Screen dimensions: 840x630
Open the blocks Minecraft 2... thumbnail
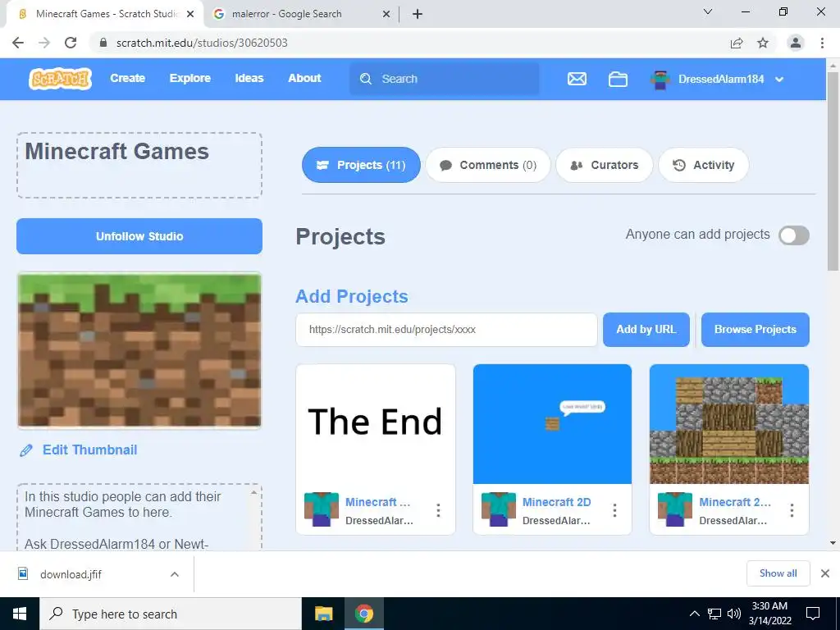point(729,424)
